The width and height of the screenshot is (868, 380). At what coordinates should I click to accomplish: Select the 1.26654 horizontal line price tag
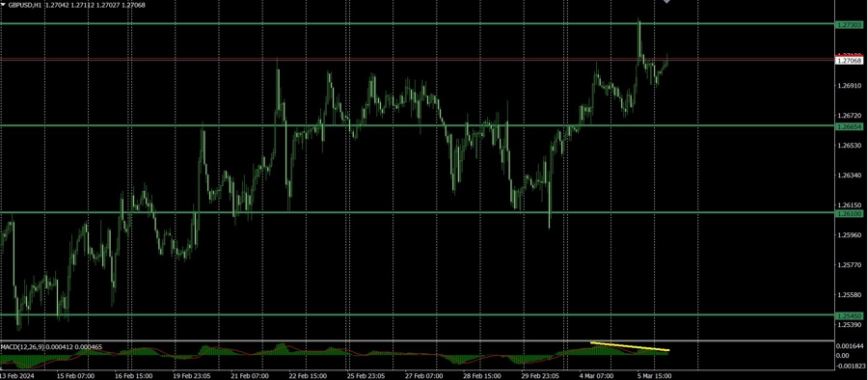[849, 127]
